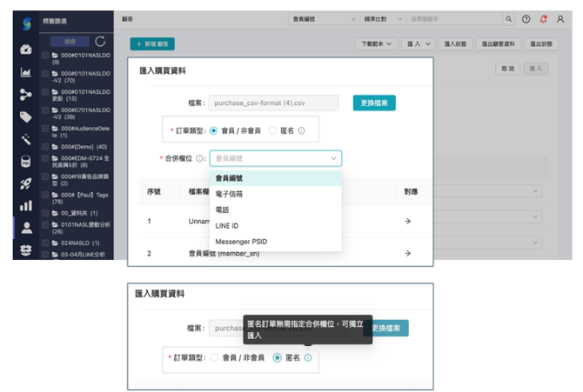Open the dashboard gauge icon in sidebar
The height and width of the screenshot is (392, 583).
(26, 50)
